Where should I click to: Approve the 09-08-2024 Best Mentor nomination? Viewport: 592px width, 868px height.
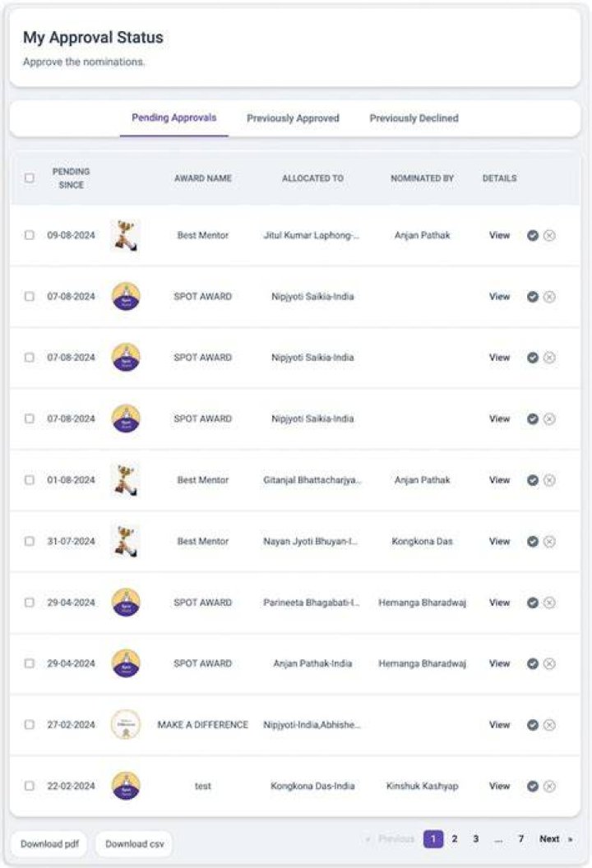pos(532,235)
